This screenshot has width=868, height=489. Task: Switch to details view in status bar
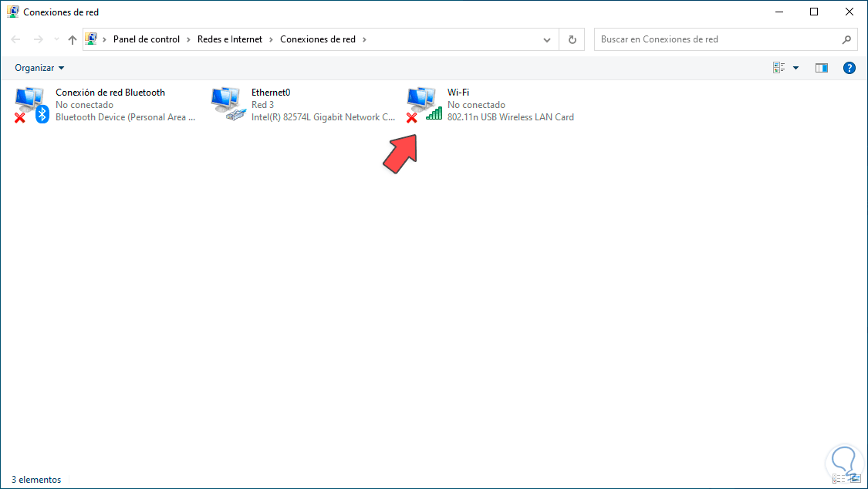tap(838, 479)
